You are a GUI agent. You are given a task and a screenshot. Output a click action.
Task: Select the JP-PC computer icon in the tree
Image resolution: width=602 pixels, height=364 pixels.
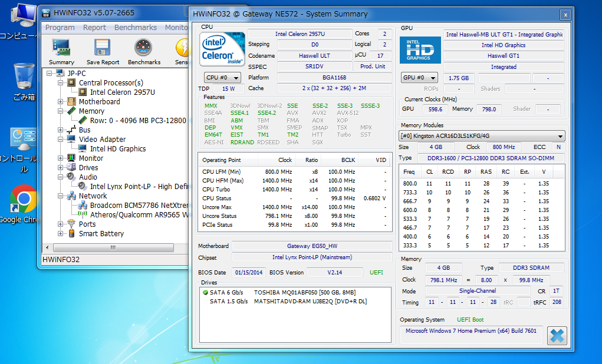60,73
